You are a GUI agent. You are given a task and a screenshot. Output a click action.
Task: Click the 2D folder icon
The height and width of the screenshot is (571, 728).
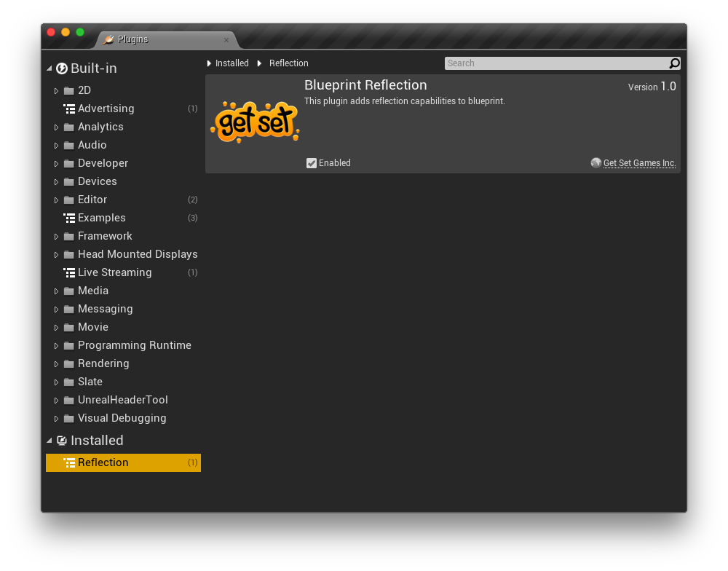coord(68,90)
